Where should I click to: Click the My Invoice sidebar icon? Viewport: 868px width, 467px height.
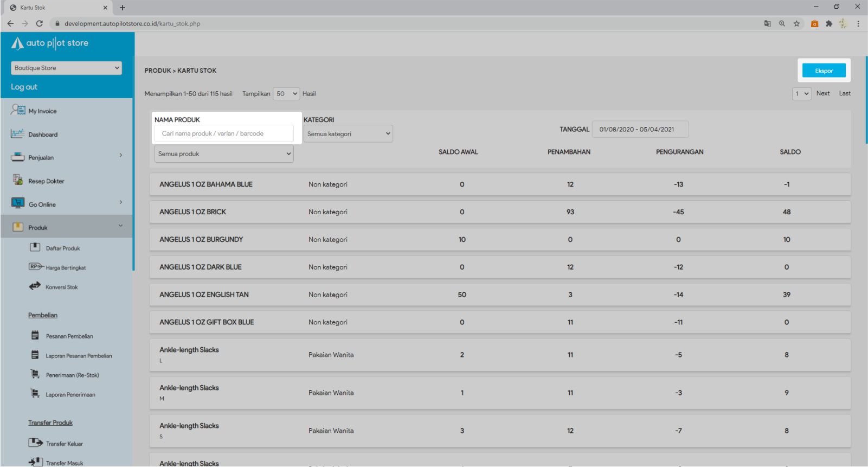[x=18, y=110]
